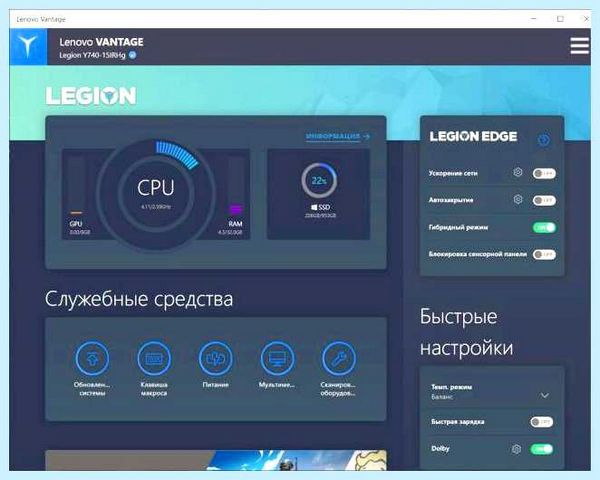600x480 pixels.
Task: Click the promotional banner thumbnail
Action: coord(216,460)
